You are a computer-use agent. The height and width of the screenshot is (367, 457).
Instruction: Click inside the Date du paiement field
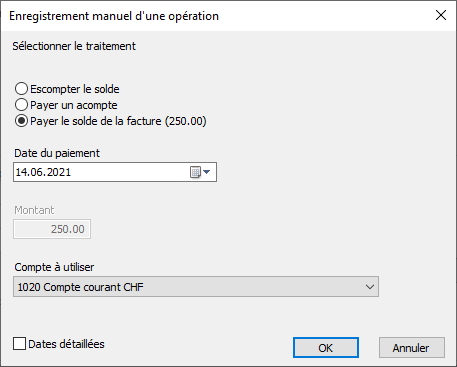[x=115, y=172]
